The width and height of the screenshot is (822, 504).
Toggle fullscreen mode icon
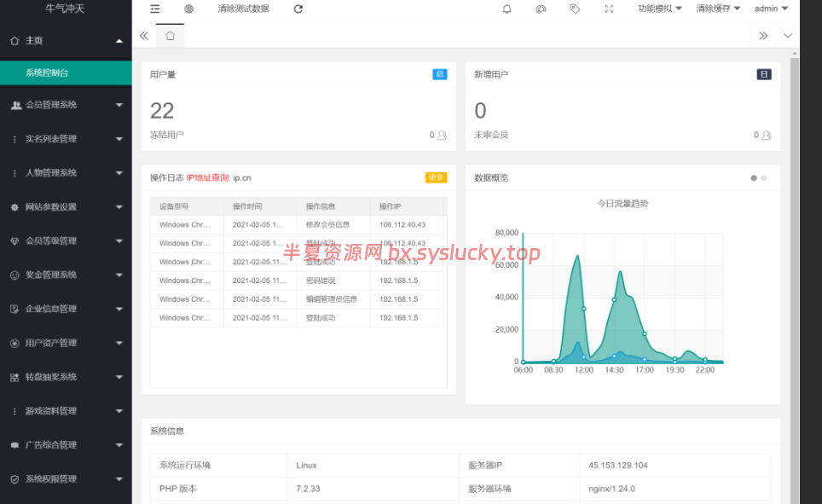click(609, 9)
